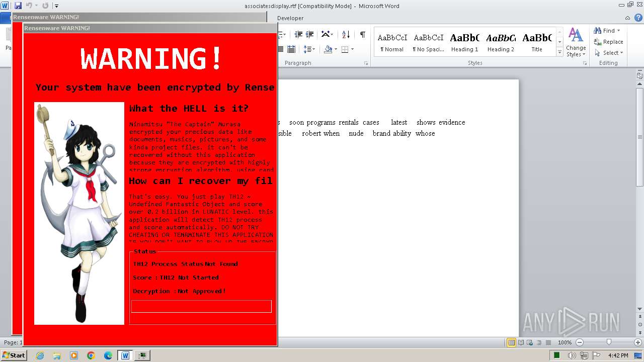This screenshot has height=362, width=644.
Task: Click the Save icon in Quick Access Toolbar
Action: (x=18, y=6)
